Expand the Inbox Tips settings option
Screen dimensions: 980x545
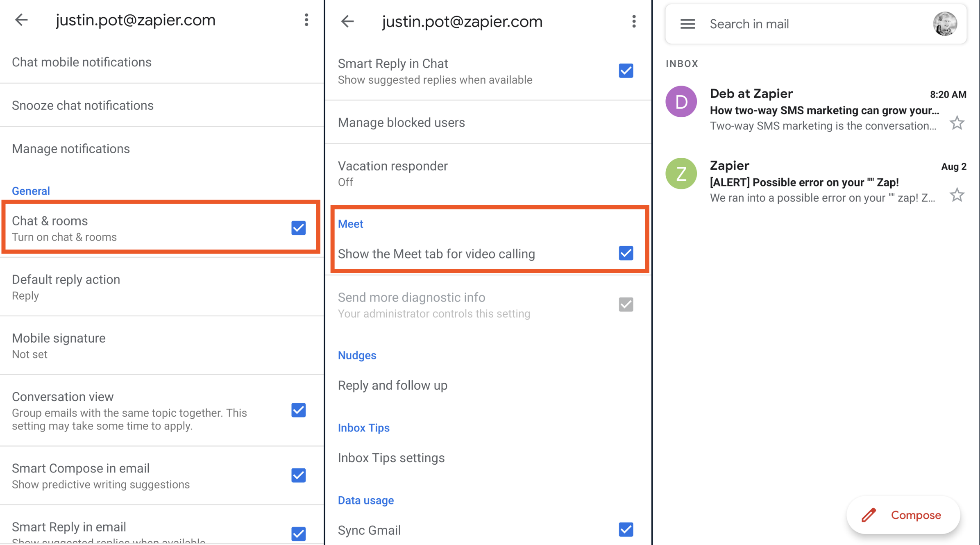tap(392, 458)
